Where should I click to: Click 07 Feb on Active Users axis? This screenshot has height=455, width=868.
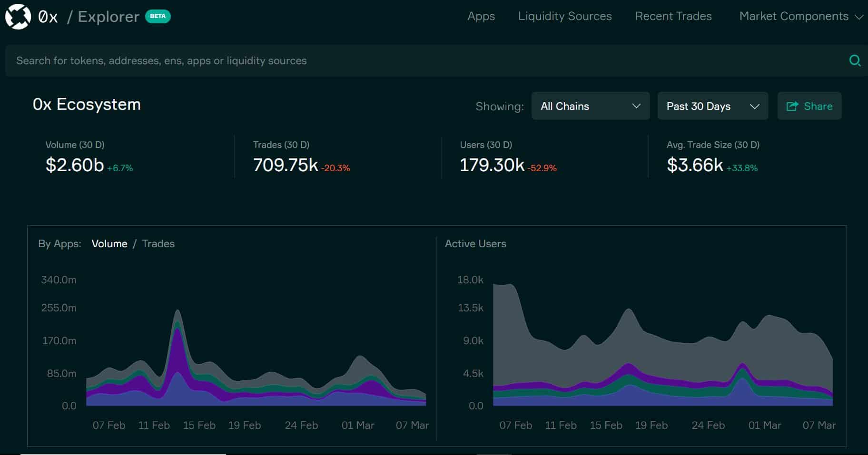(x=516, y=425)
